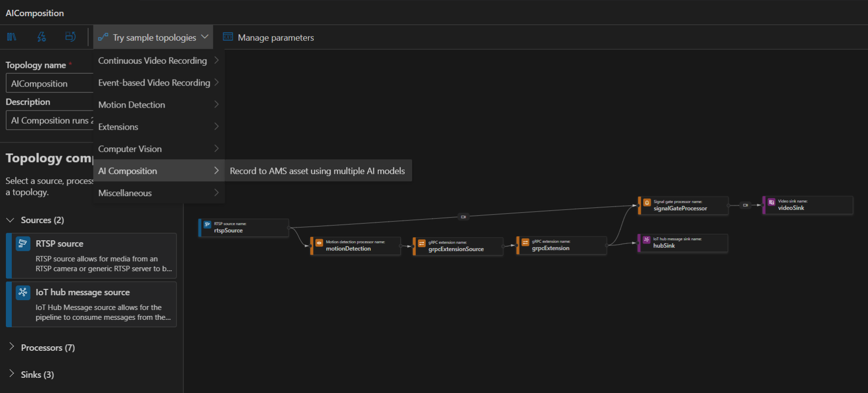The height and width of the screenshot is (393, 868).
Task: Expand the Processors (7) section
Action: pyautogui.click(x=11, y=347)
